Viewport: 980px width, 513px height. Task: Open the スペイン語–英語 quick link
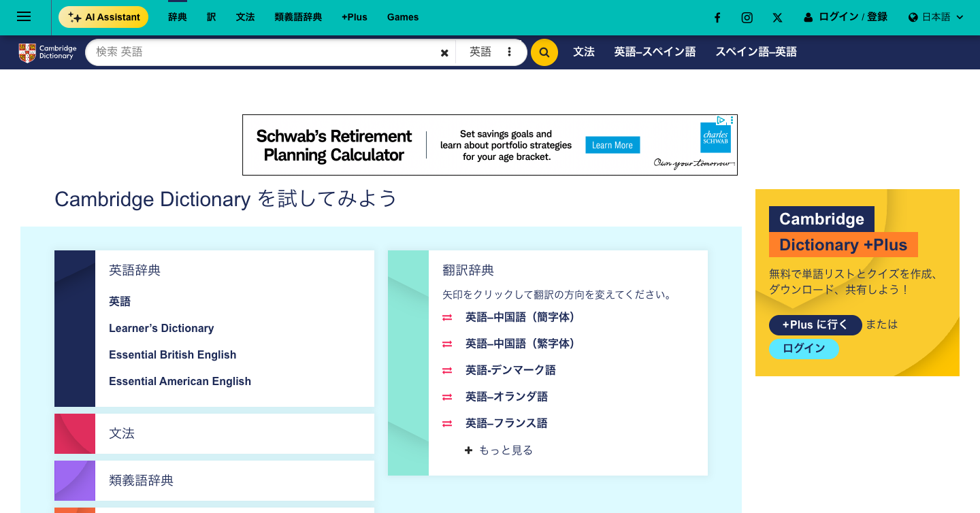click(x=756, y=52)
